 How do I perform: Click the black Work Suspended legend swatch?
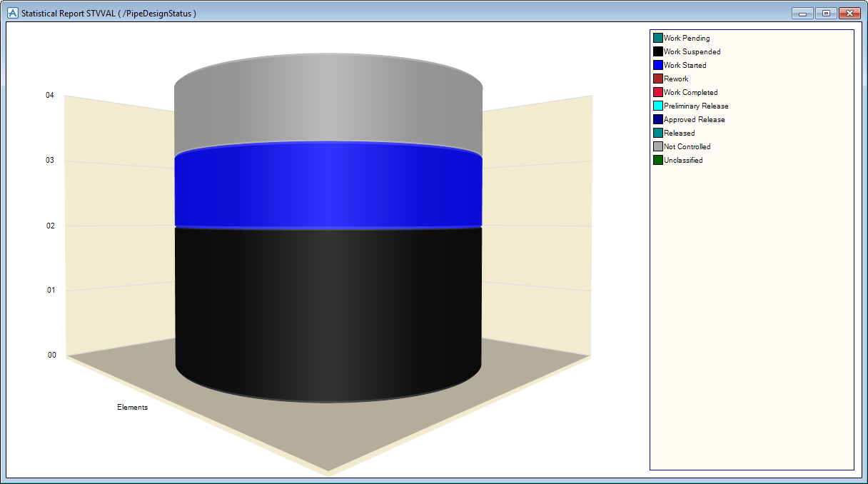click(x=658, y=51)
